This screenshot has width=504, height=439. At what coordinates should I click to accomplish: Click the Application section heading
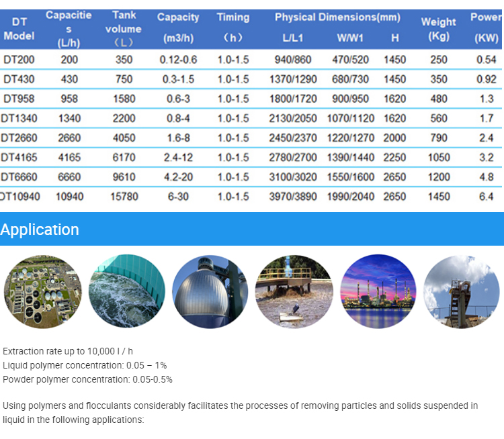pyautogui.click(x=40, y=230)
